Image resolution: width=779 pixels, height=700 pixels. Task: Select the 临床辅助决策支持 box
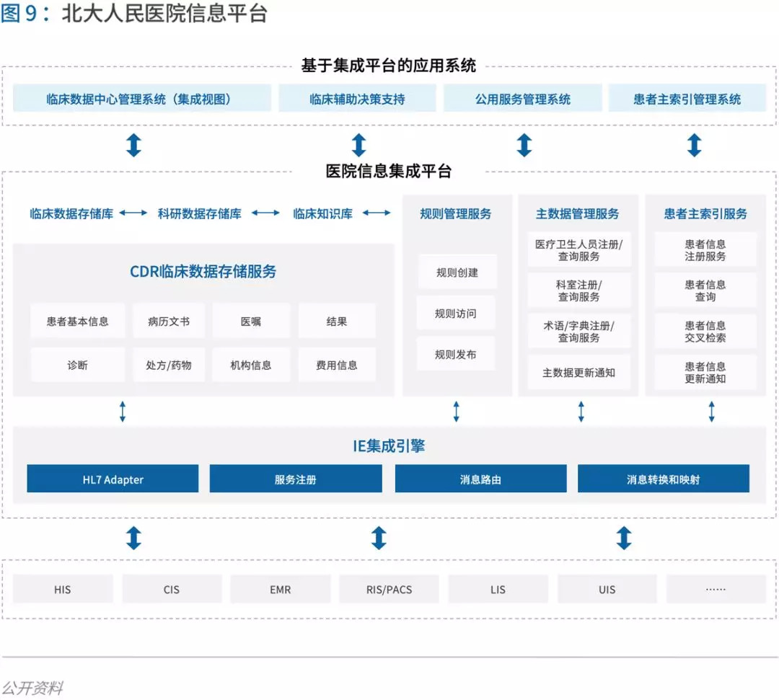(357, 98)
